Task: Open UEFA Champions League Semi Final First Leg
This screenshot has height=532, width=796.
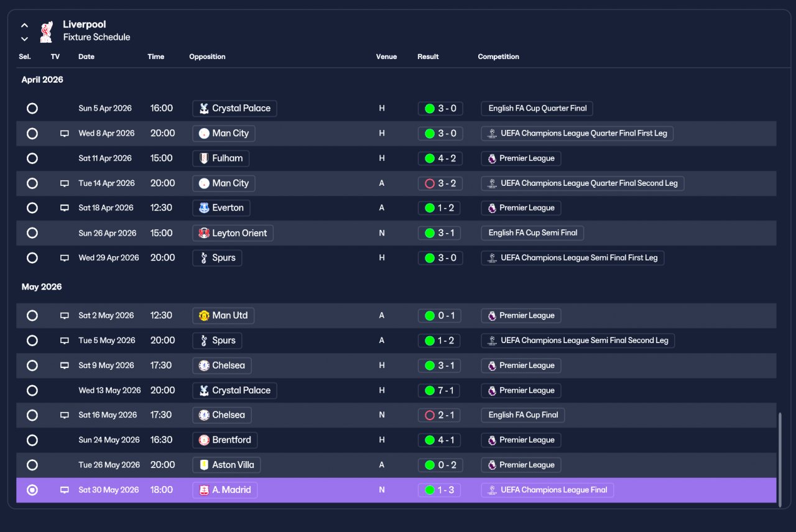Action: tap(573, 258)
